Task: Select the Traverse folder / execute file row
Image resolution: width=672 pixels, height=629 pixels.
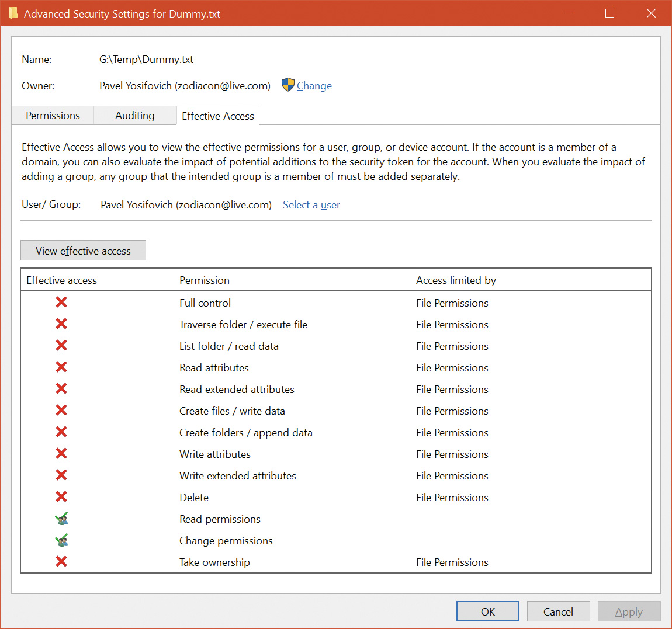Action: tap(243, 325)
